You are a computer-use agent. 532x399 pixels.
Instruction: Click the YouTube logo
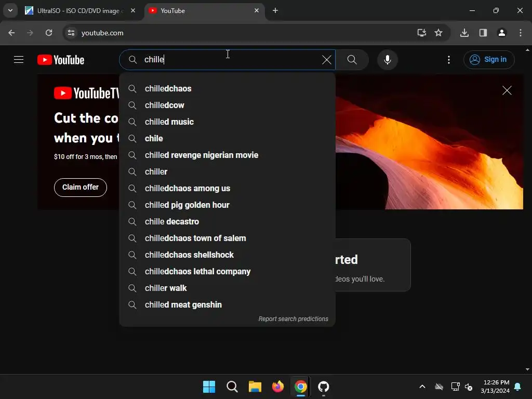coord(61,60)
